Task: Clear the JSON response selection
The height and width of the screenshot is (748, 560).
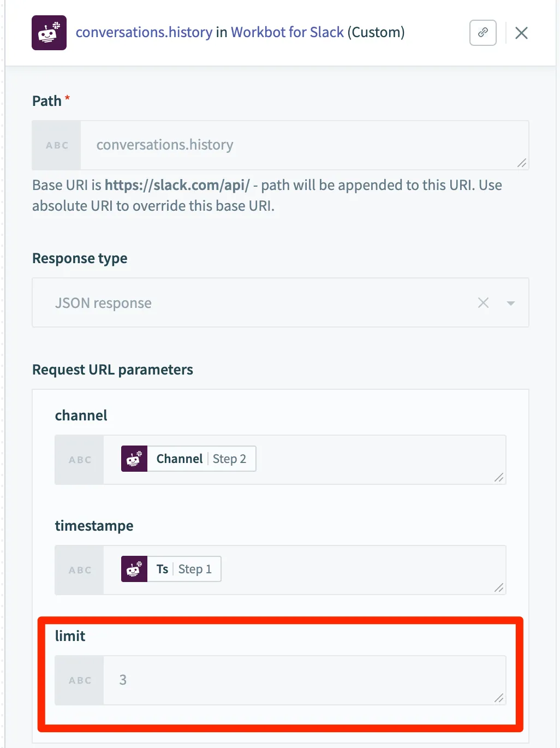Action: pyautogui.click(x=483, y=303)
